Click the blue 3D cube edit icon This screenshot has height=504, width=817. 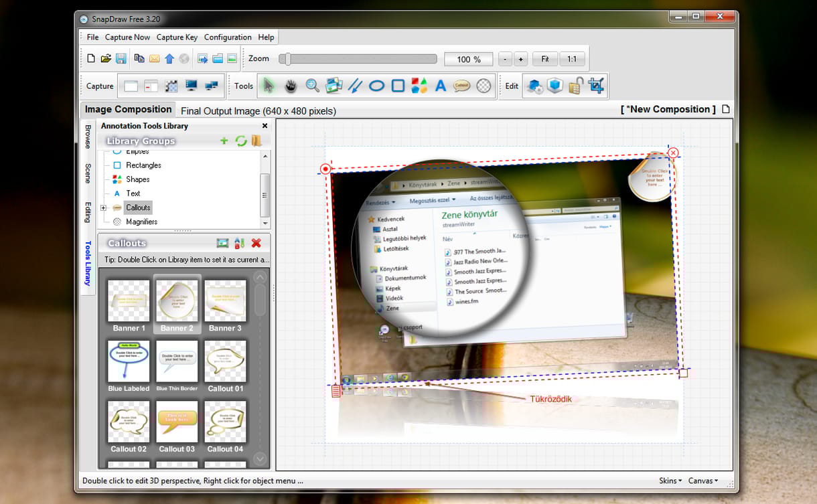(555, 86)
